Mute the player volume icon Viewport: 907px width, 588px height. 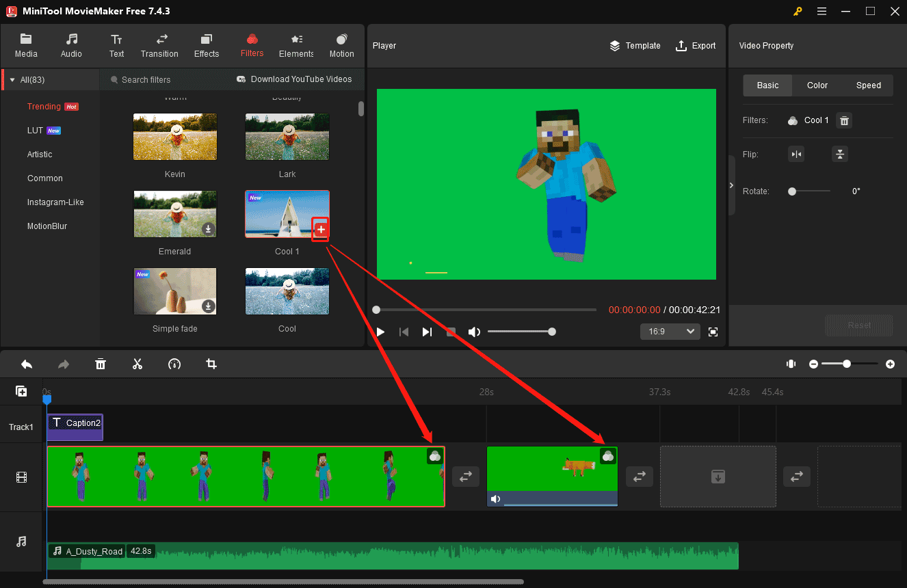coord(474,332)
